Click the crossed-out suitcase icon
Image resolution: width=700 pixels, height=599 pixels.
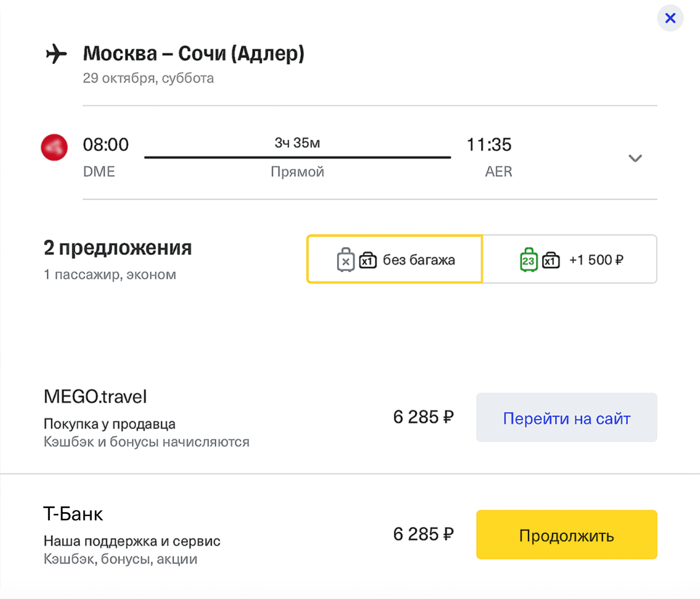click(x=346, y=260)
